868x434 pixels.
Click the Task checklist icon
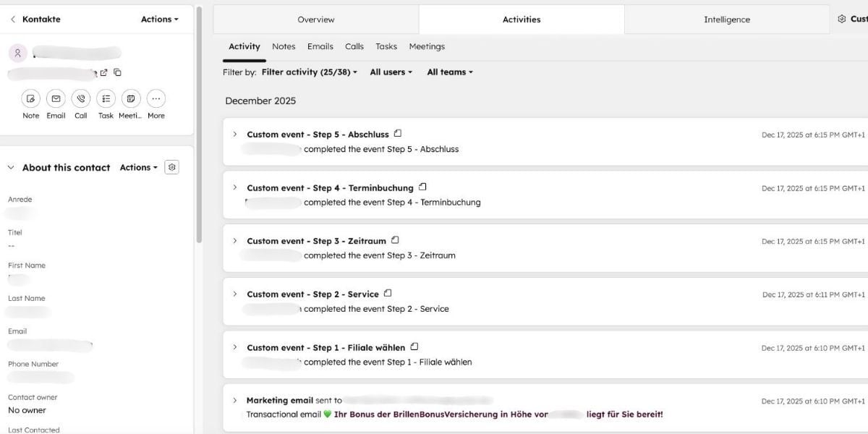[106, 98]
